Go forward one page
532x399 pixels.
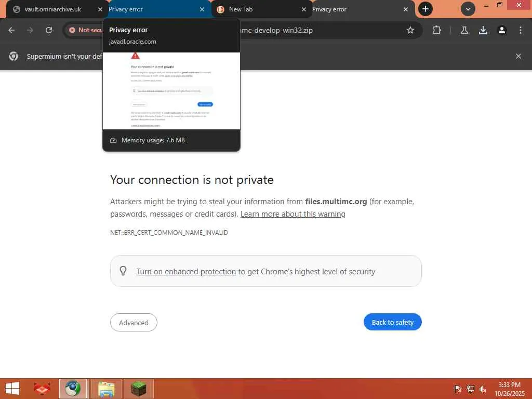pos(30,30)
